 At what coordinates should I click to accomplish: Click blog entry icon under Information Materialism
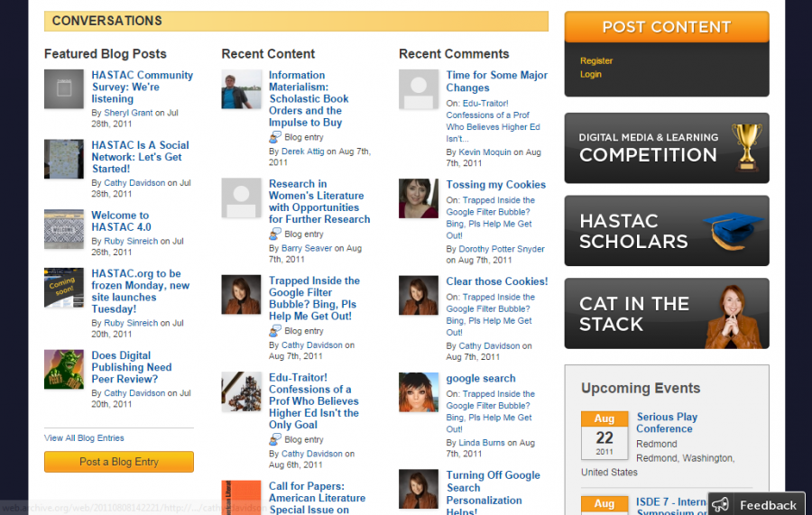click(x=275, y=137)
